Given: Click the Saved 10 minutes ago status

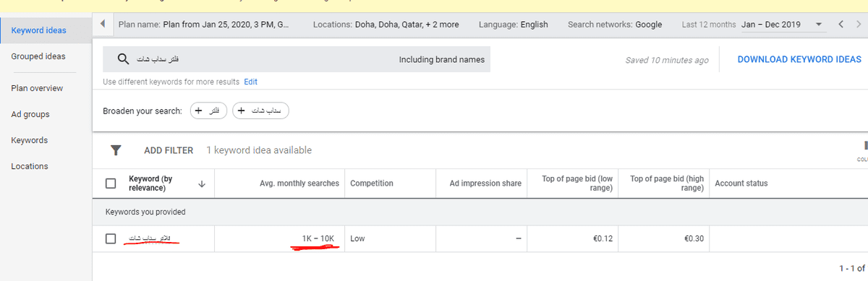Looking at the screenshot, I should pyautogui.click(x=667, y=60).
